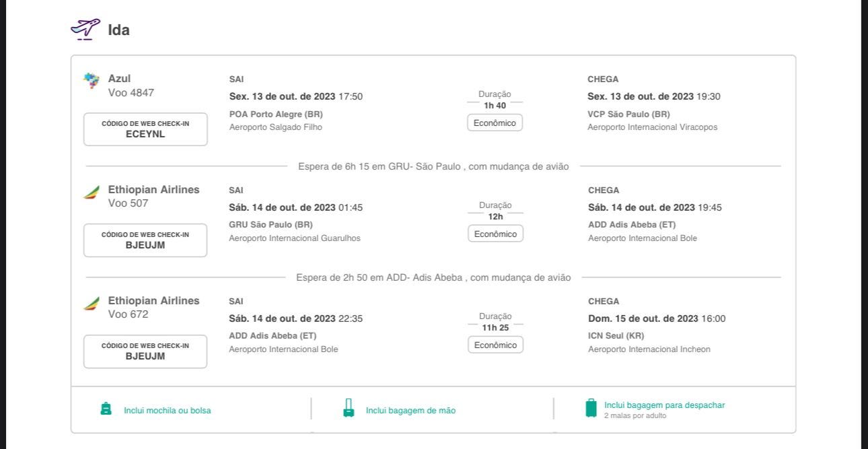Click the arrival time 16:00 on 15 de out.
The width and height of the screenshot is (868, 449).
tap(713, 318)
